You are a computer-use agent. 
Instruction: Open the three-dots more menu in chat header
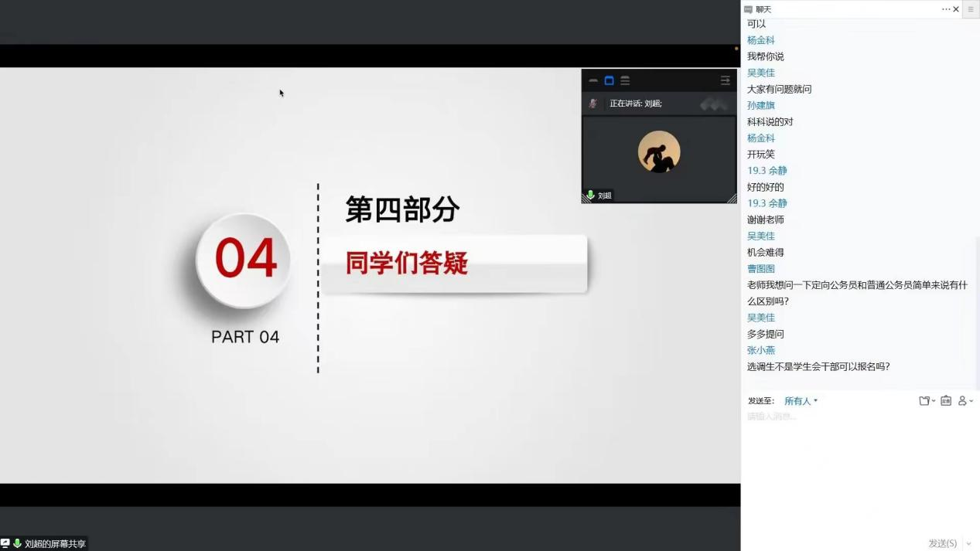tap(945, 9)
